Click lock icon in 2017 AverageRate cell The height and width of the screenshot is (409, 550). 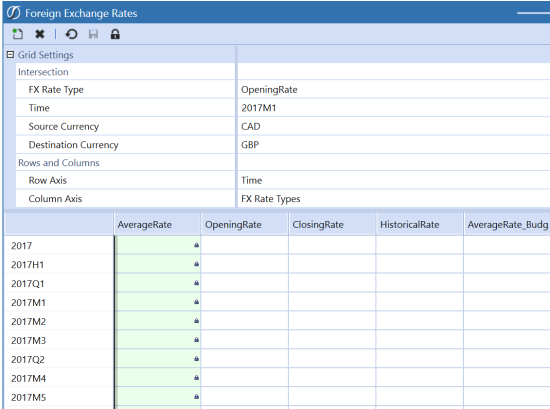pyautogui.click(x=196, y=245)
